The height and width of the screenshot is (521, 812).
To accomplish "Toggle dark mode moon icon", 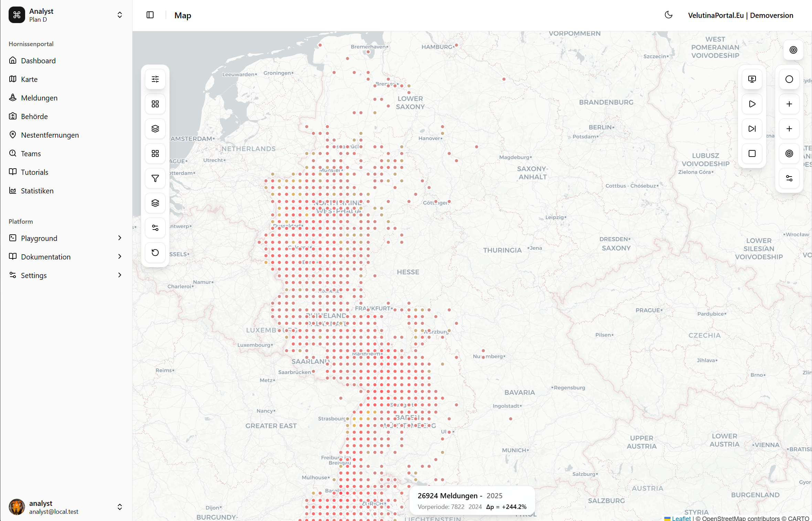I will pyautogui.click(x=668, y=15).
